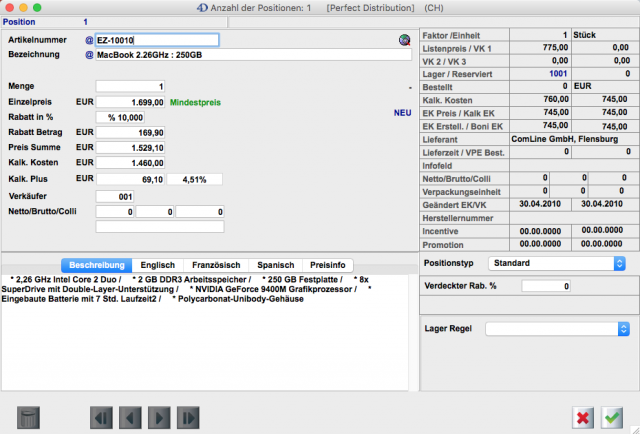Viewport: 640px width, 434px height.
Task: Click the globe icon beside Artikelnummer
Action: coord(404,40)
